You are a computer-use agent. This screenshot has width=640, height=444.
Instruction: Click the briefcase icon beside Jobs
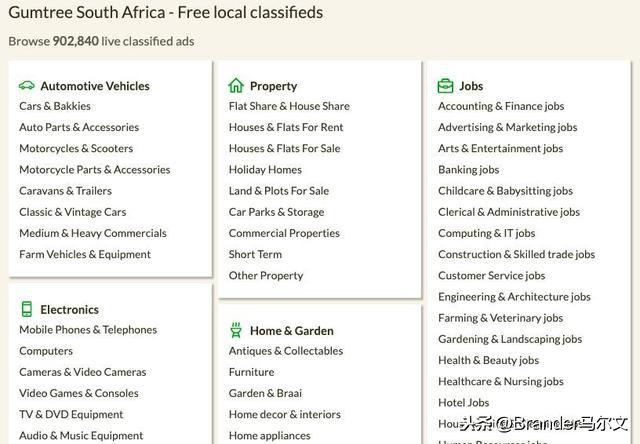click(445, 86)
